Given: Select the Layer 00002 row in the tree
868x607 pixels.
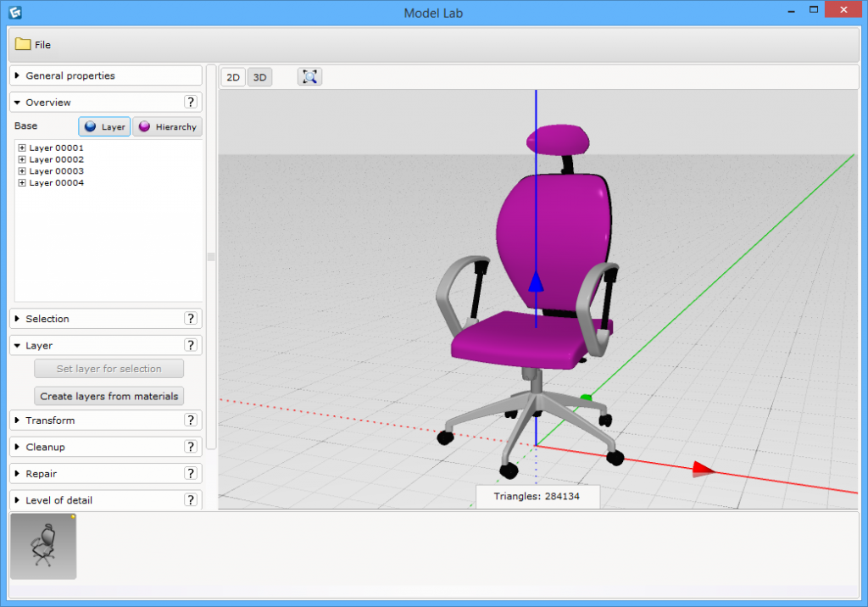Looking at the screenshot, I should click(x=57, y=159).
